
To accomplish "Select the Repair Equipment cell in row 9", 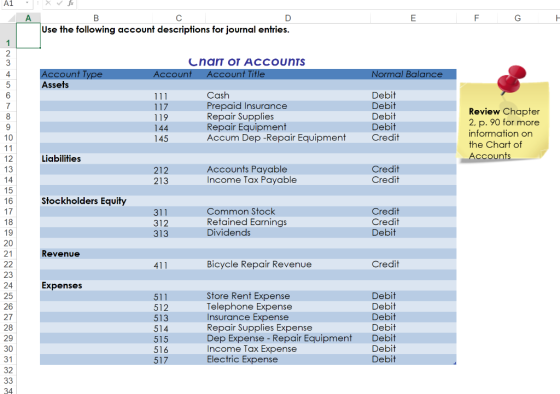I will pos(288,127).
